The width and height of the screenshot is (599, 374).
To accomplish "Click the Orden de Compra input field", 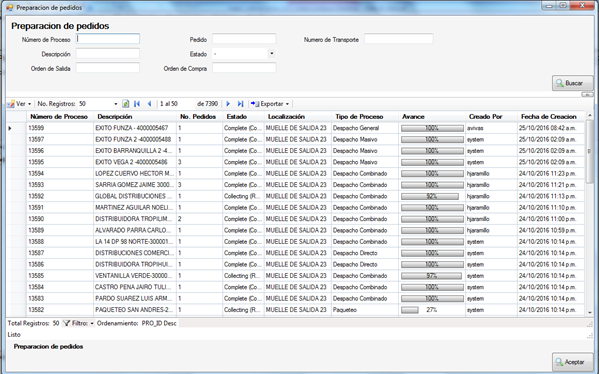I will pyautogui.click(x=244, y=68).
